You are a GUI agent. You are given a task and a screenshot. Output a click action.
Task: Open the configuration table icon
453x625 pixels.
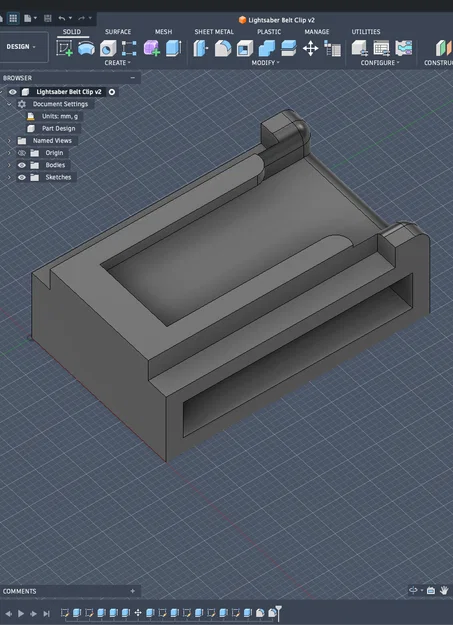point(382,48)
